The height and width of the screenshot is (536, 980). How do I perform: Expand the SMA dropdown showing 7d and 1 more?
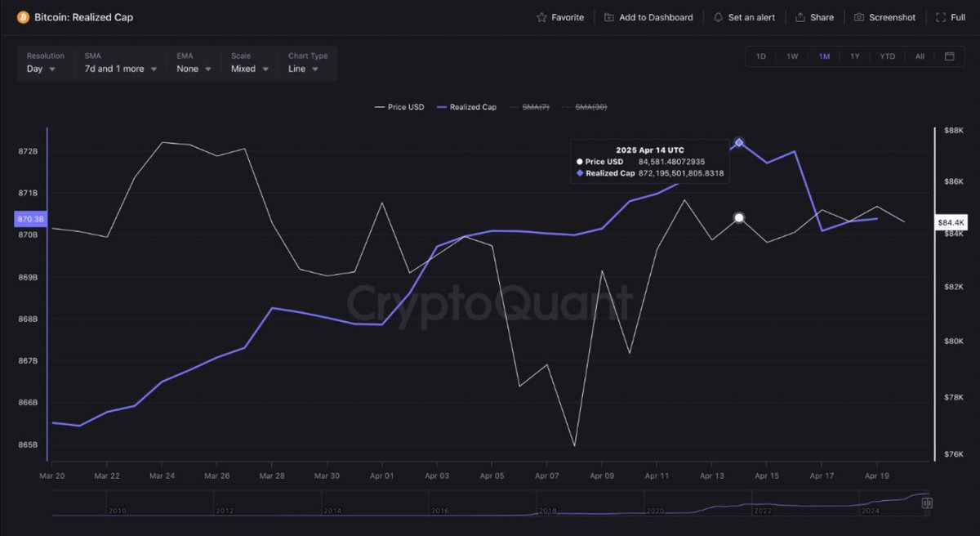(x=114, y=69)
